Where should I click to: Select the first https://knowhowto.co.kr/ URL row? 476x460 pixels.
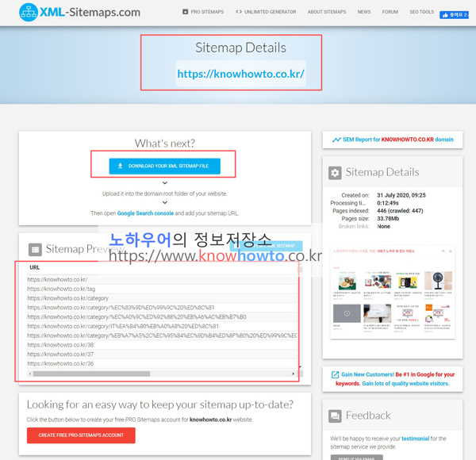(x=162, y=279)
